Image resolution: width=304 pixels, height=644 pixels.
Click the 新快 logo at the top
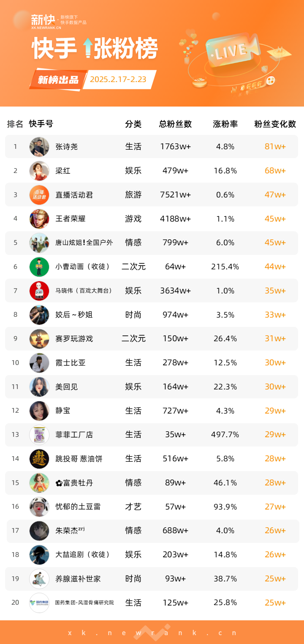pos(43,21)
